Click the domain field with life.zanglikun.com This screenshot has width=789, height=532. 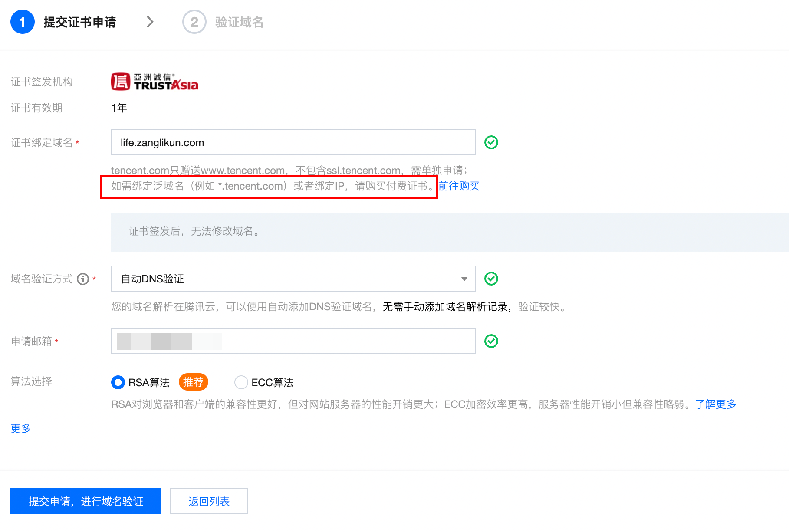(293, 142)
